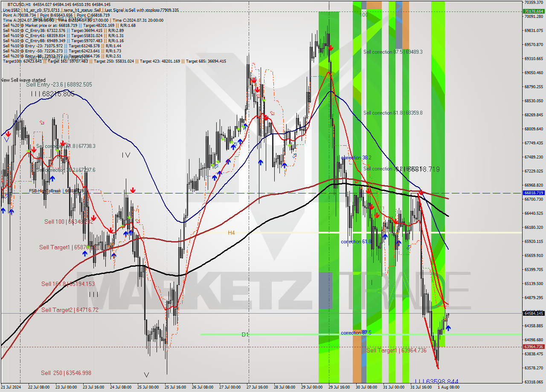Select the blue 'correction 38.2' label
The image size is (546, 392).
click(x=356, y=158)
